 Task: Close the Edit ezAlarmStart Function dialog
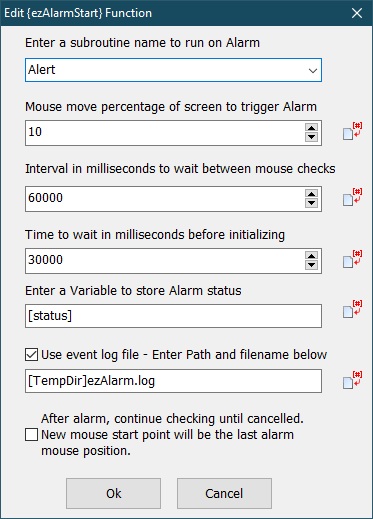point(357,13)
